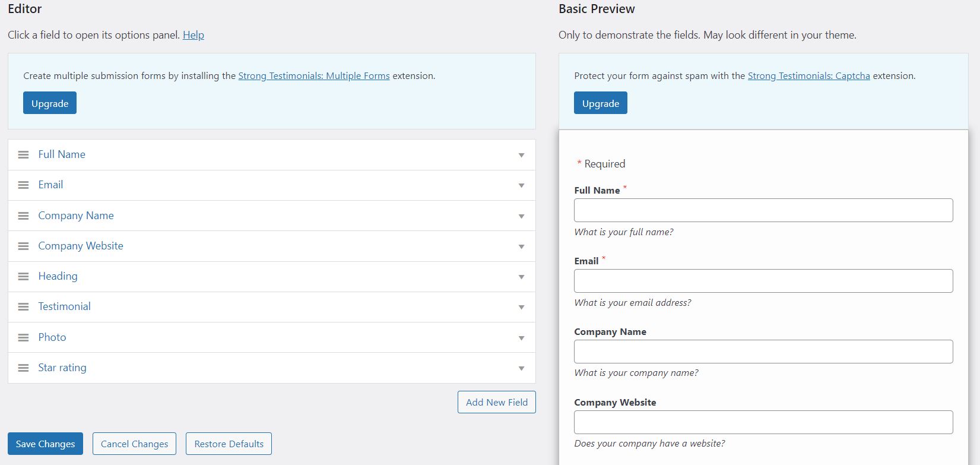Image resolution: width=980 pixels, height=465 pixels.
Task: Click the drag handle icon for Email
Action: point(23,185)
